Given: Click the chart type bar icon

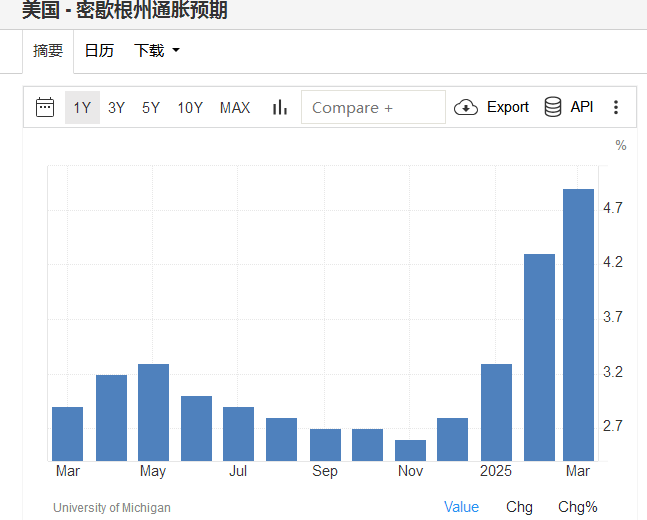Looking at the screenshot, I should pos(279,107).
